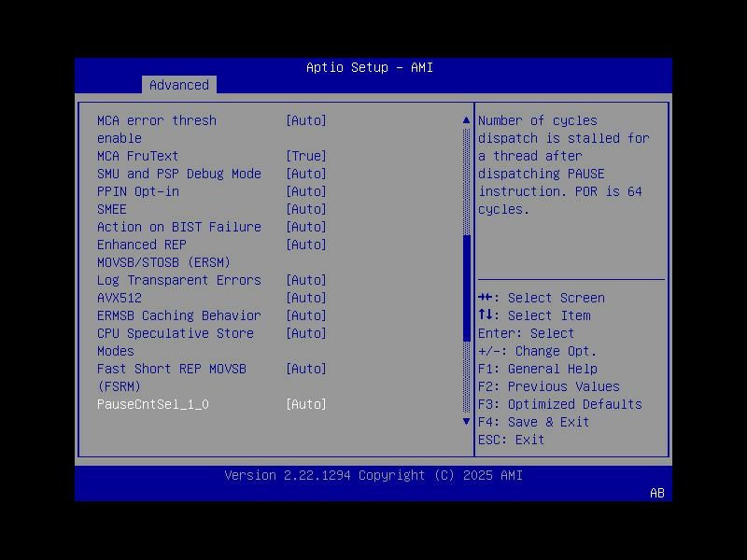The image size is (747, 560).
Task: Open ERMSB Caching Behavior value
Action: click(306, 315)
